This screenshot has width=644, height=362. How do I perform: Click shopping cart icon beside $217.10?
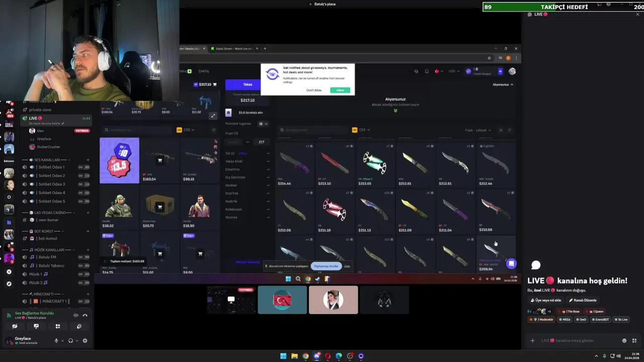click(215, 84)
